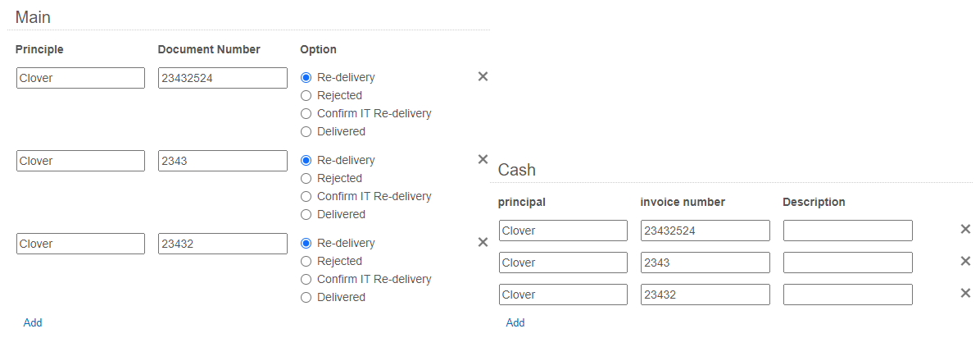Click Add link under Main section
Screen dimensions: 980x338
click(x=33, y=323)
